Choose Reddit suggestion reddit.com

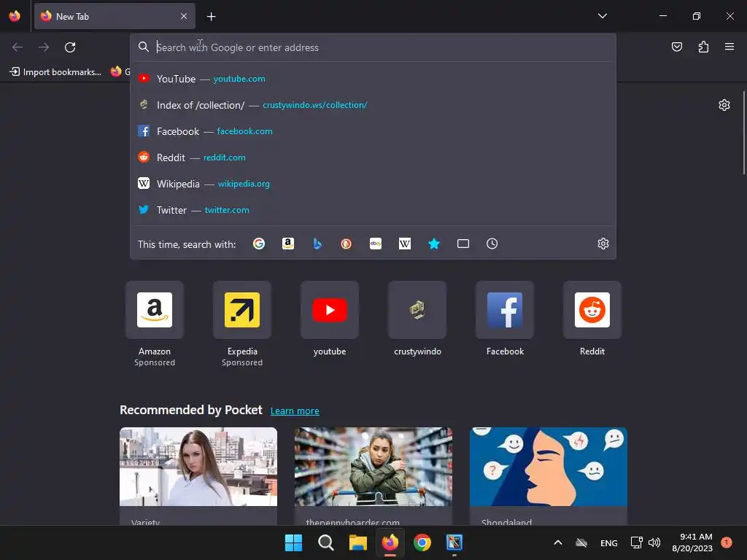pyautogui.click(x=373, y=157)
